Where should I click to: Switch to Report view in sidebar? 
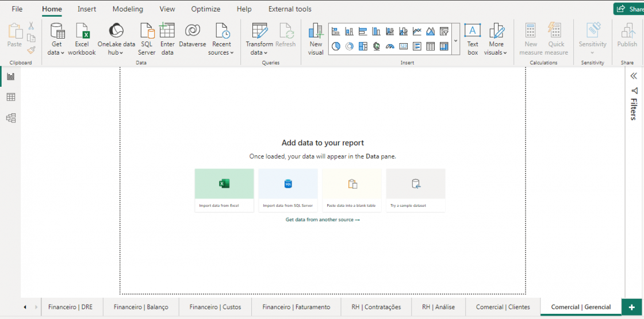point(11,76)
